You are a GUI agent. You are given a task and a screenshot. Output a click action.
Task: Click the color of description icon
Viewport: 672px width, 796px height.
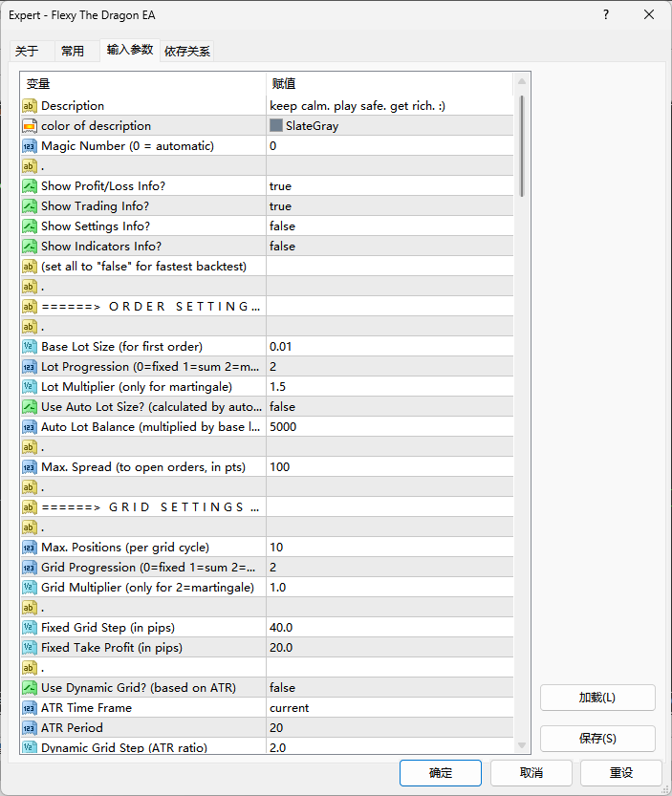point(30,126)
